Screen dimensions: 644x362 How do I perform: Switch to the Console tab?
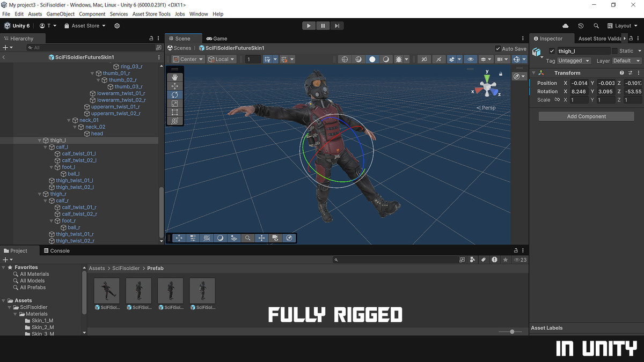[56, 250]
